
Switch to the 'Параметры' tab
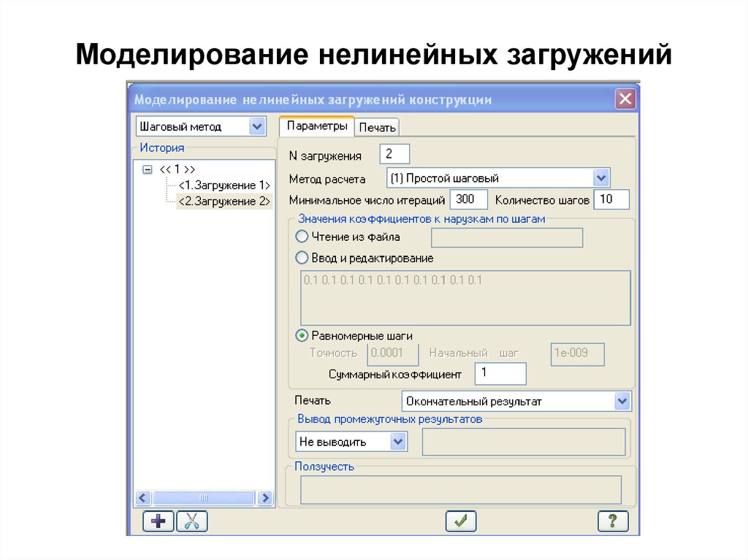point(316,126)
